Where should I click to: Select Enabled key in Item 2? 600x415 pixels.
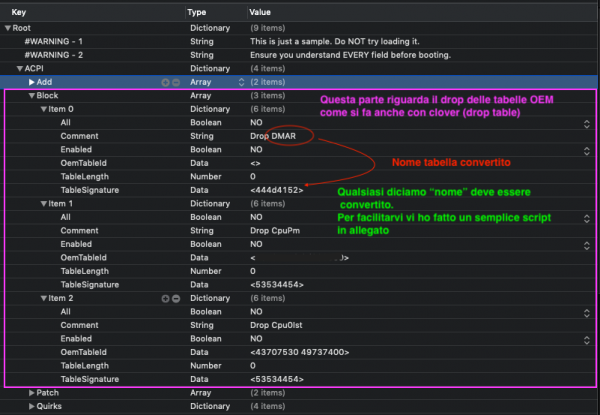coord(76,339)
